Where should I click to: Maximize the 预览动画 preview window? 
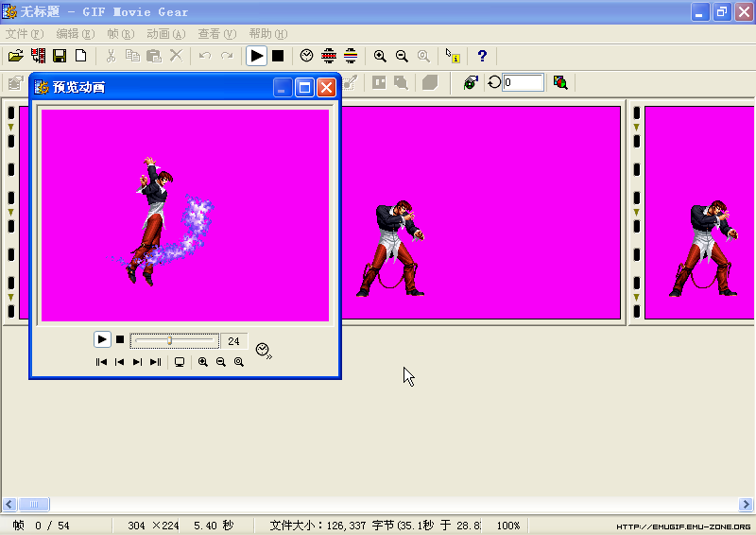(x=304, y=88)
